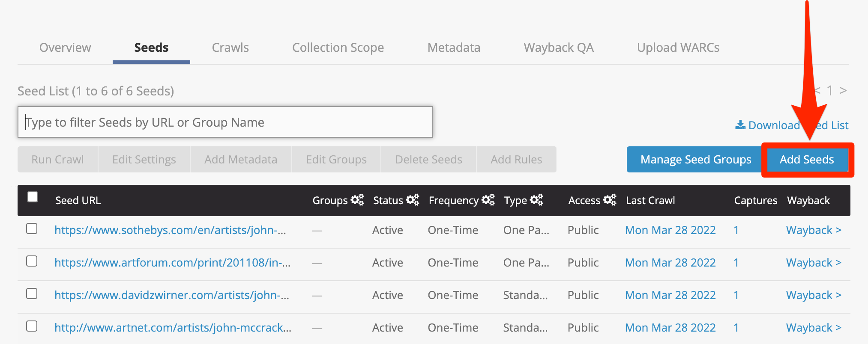Click the gear icon next to Groups
This screenshot has height=344, width=868.
click(357, 200)
